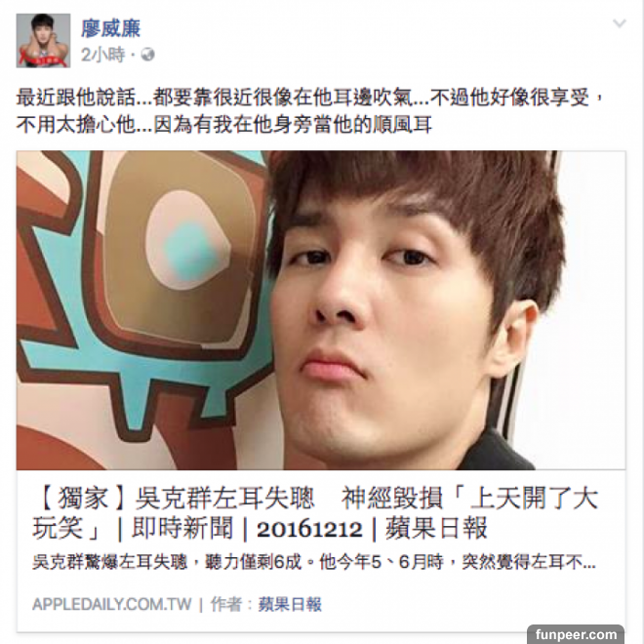Click the 廖威廉 author name link
This screenshot has width=644, height=644.
click(111, 28)
